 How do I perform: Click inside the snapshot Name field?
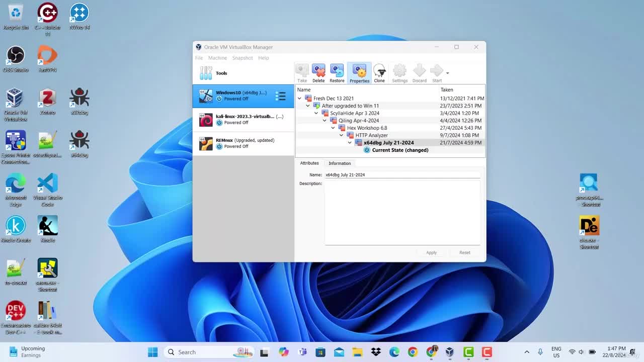tap(402, 174)
